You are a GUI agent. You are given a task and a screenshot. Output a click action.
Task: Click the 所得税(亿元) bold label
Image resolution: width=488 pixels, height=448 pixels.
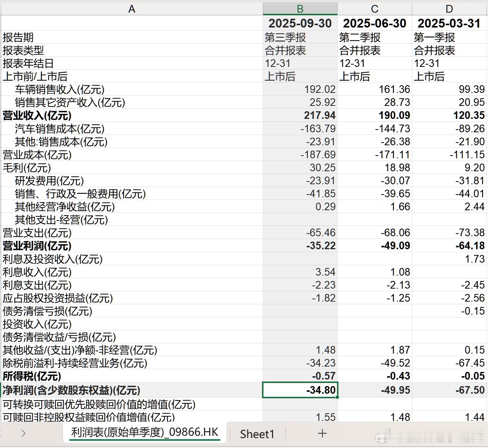(x=32, y=376)
